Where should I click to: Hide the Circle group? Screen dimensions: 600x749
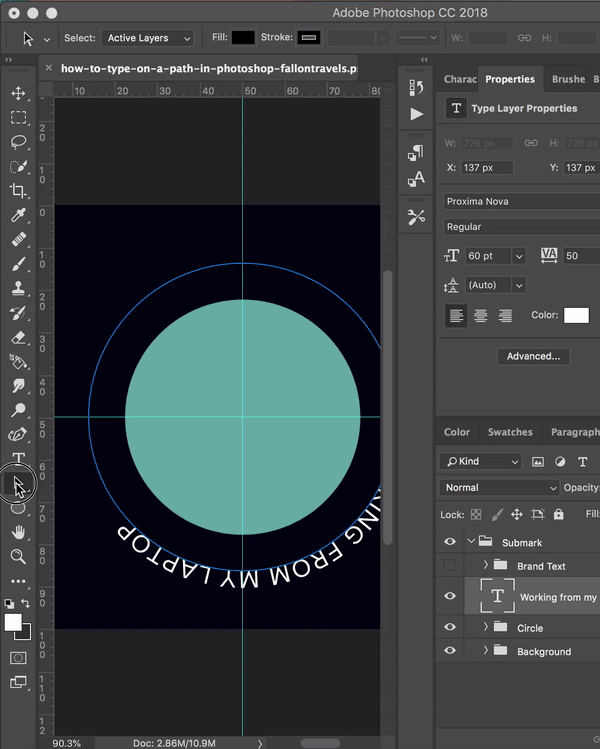pos(450,627)
